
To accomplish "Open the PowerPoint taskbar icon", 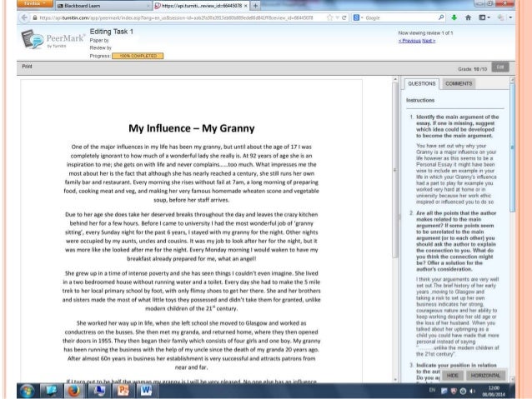I will pos(123,391).
